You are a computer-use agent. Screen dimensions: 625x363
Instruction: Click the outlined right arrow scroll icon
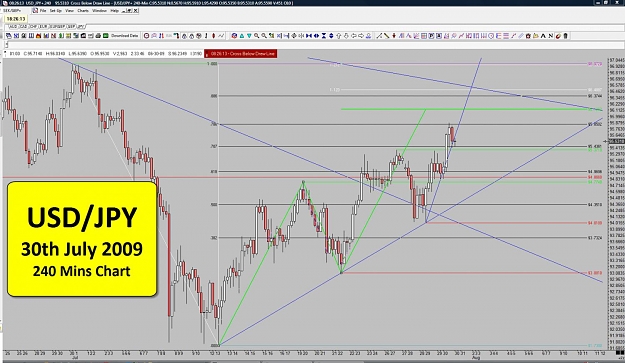coord(361,36)
